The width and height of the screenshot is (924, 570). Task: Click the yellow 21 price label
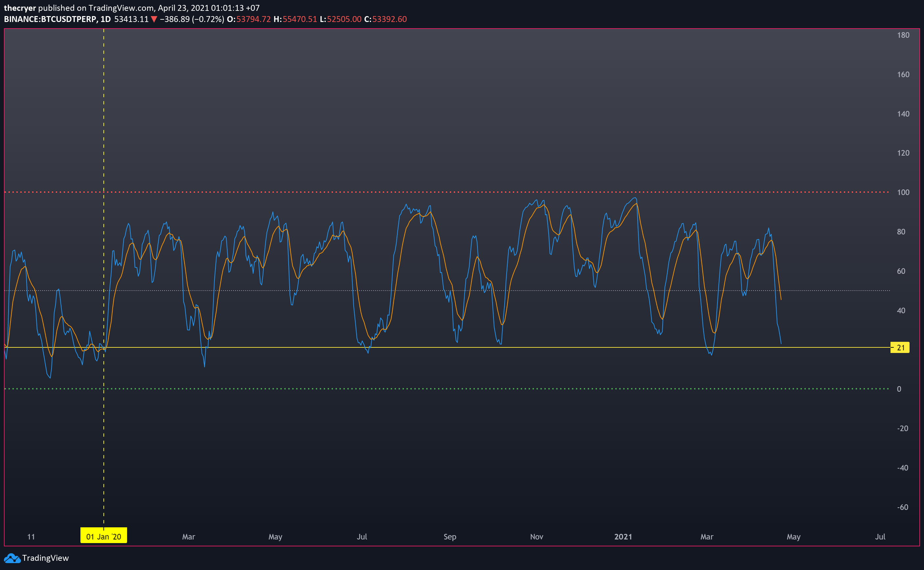tap(900, 348)
